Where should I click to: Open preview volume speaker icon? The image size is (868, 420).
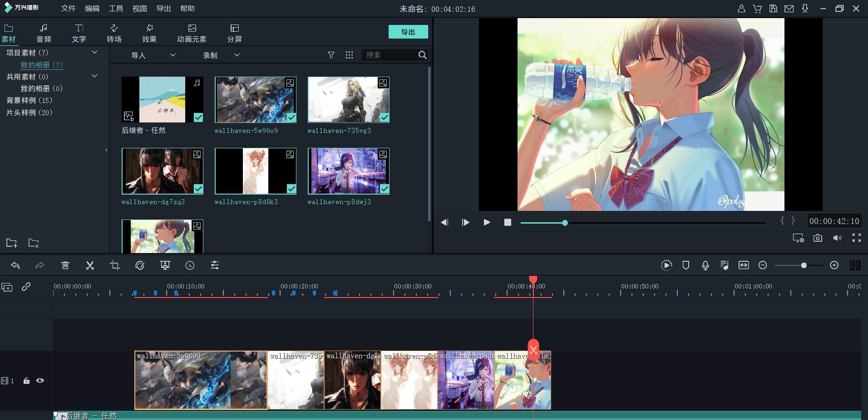[x=837, y=238]
